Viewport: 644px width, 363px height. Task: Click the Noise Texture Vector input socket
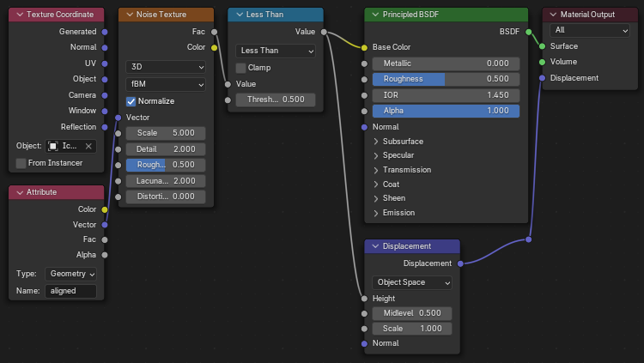(118, 118)
